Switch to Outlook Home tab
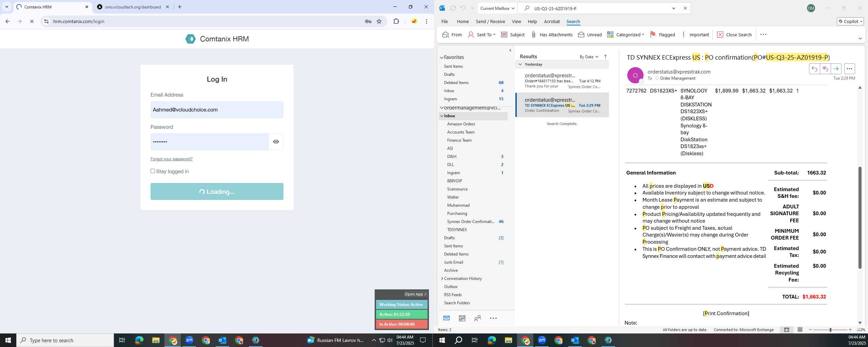Image resolution: width=868 pixels, height=347 pixels. pyautogui.click(x=463, y=21)
